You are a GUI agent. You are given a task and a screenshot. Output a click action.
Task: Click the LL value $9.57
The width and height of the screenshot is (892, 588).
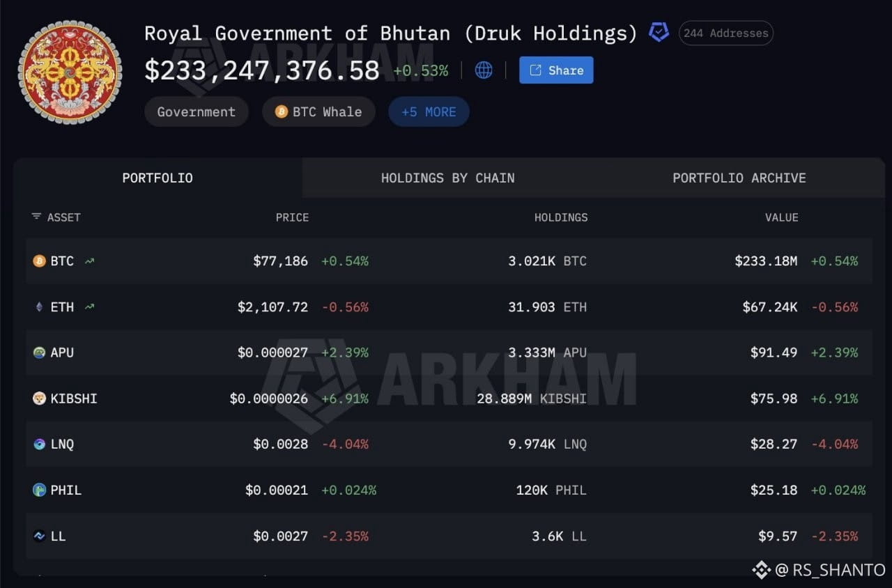(778, 536)
